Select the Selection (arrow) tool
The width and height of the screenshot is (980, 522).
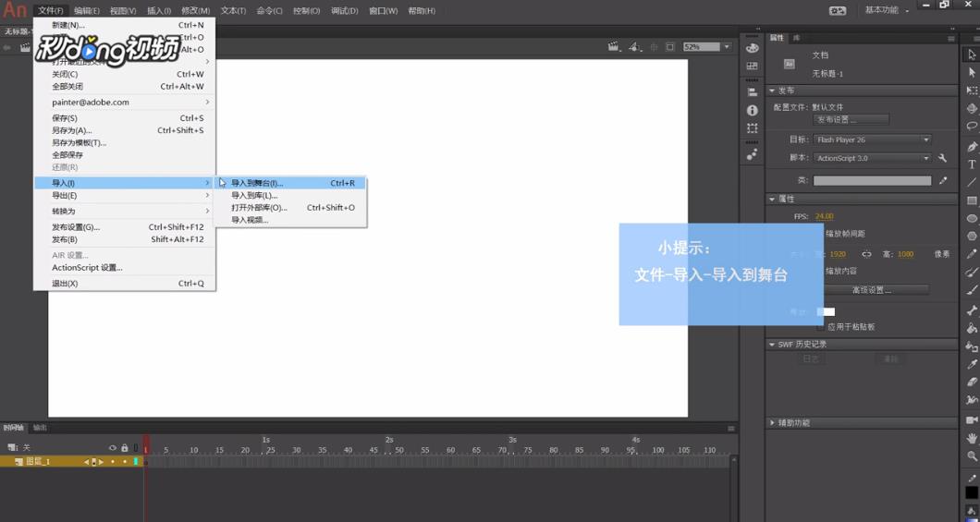pos(972,55)
